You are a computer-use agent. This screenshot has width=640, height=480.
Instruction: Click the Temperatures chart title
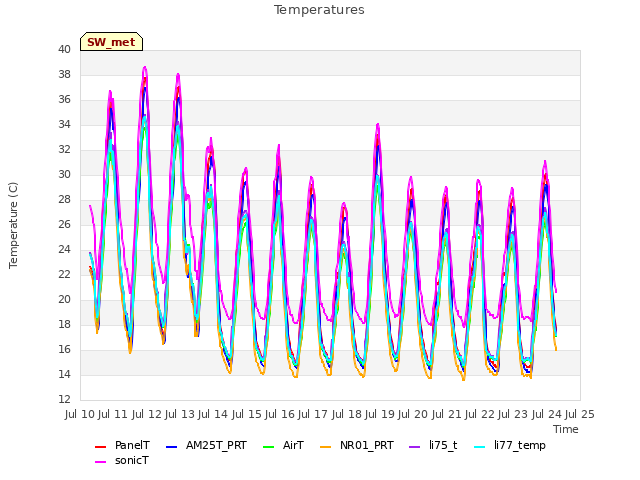pos(319,10)
